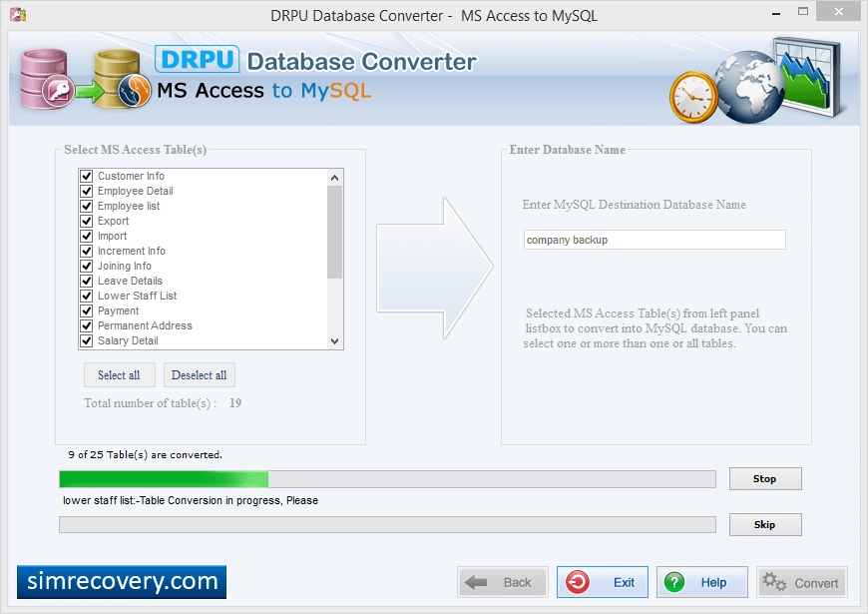
Task: Uncheck the Export table checkbox
Action: coord(87,221)
